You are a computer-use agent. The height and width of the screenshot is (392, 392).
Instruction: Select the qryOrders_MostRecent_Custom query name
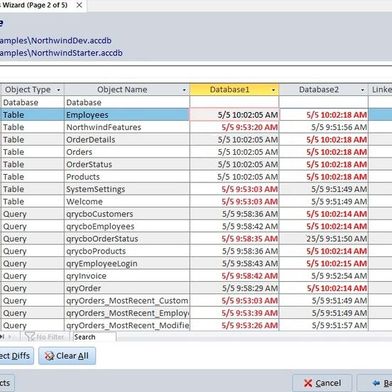pos(127,301)
